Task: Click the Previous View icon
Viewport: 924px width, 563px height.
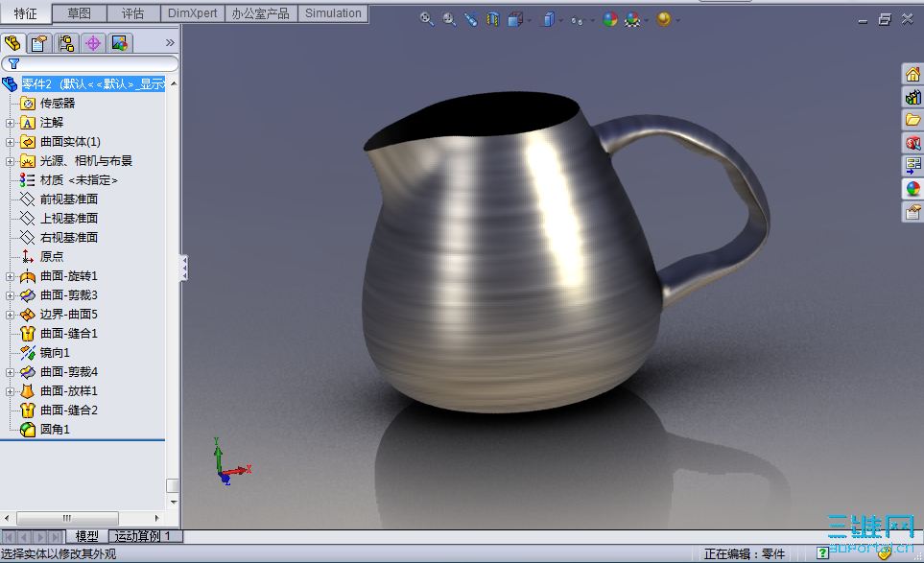Action: tap(471, 19)
